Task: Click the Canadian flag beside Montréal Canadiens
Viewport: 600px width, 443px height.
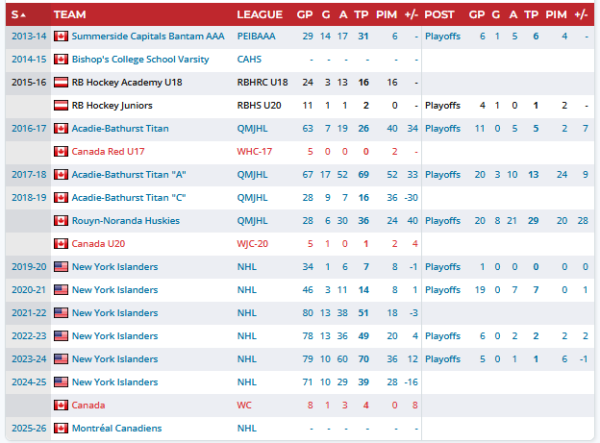Action: 60,428
